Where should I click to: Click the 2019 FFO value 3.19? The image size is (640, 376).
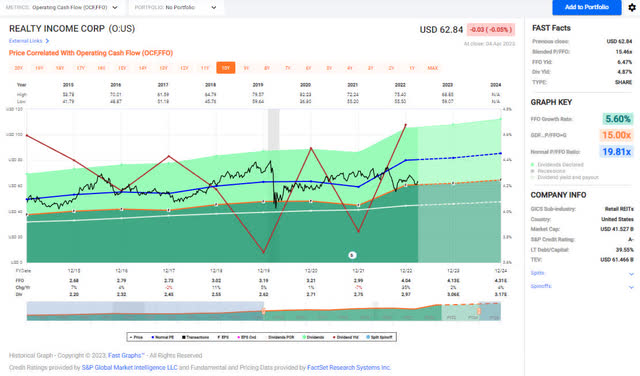(264, 280)
